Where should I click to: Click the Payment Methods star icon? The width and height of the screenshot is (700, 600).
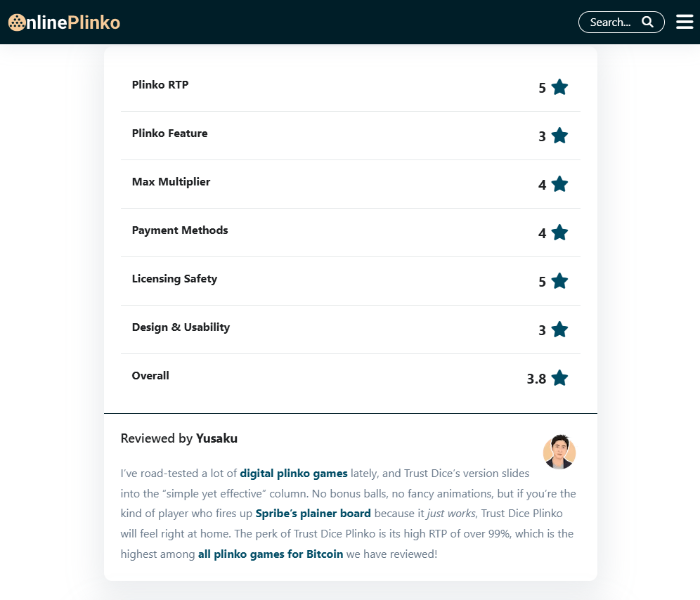pos(559,233)
